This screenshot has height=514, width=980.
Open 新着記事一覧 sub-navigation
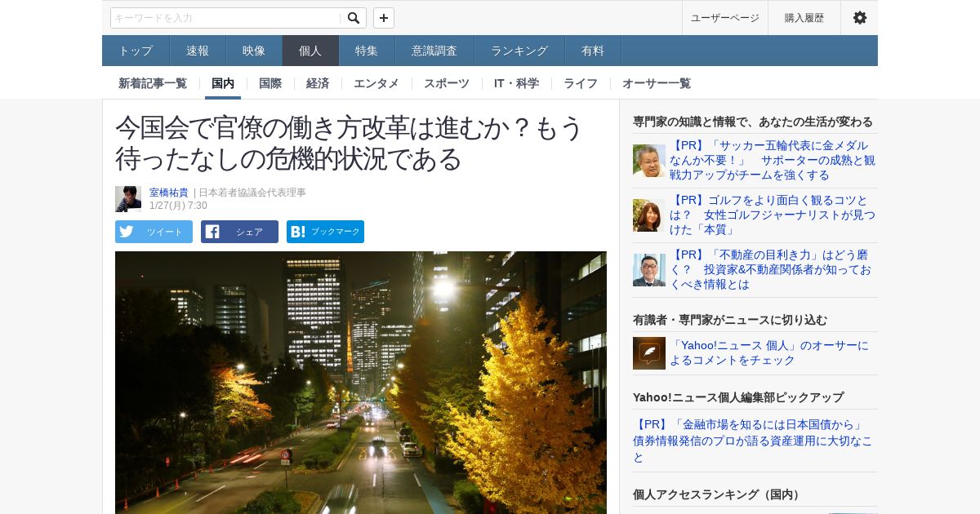coord(153,83)
